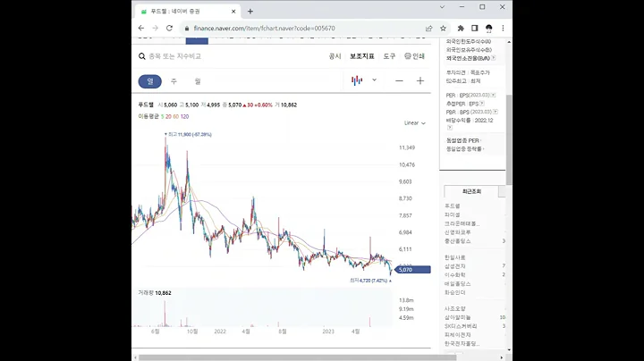644x361 pixels.
Task: Click the PBR BPS help icon
Action: coord(496,112)
